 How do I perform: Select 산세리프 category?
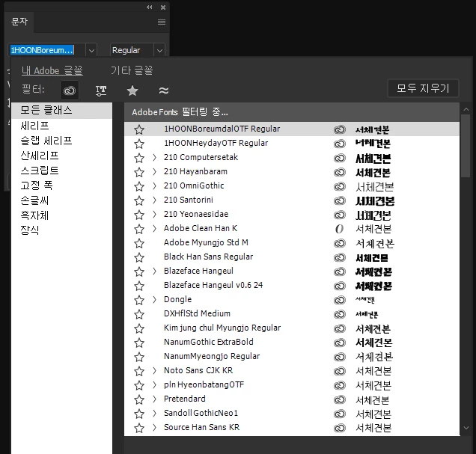coord(61,156)
